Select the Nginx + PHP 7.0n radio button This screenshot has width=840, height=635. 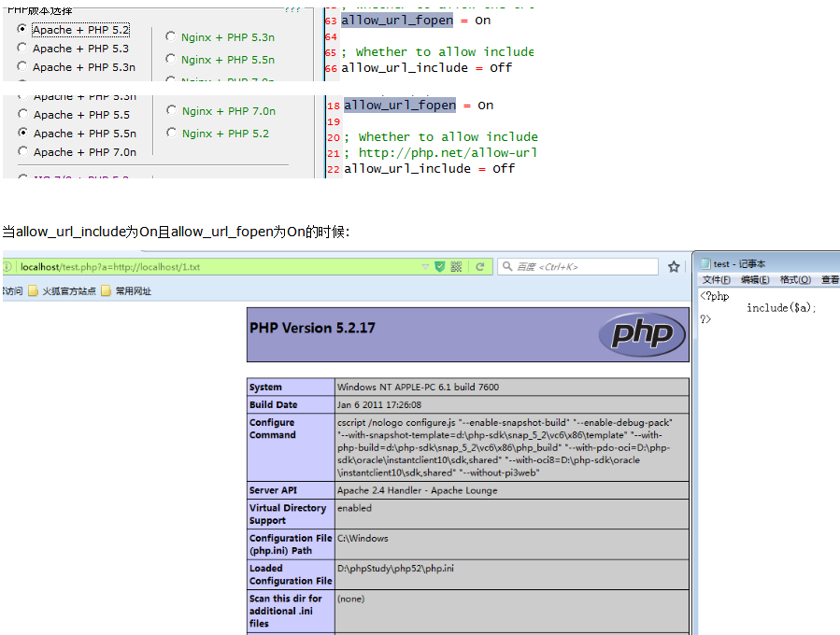tap(171, 110)
